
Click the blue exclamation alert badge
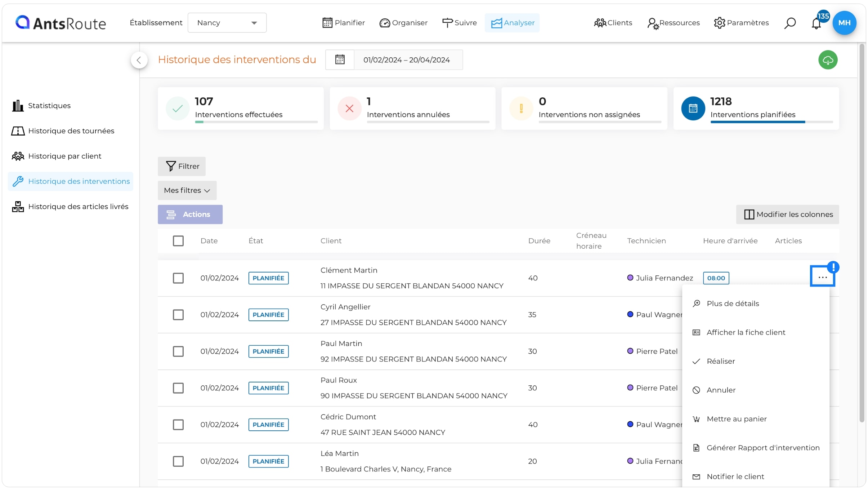tap(833, 267)
